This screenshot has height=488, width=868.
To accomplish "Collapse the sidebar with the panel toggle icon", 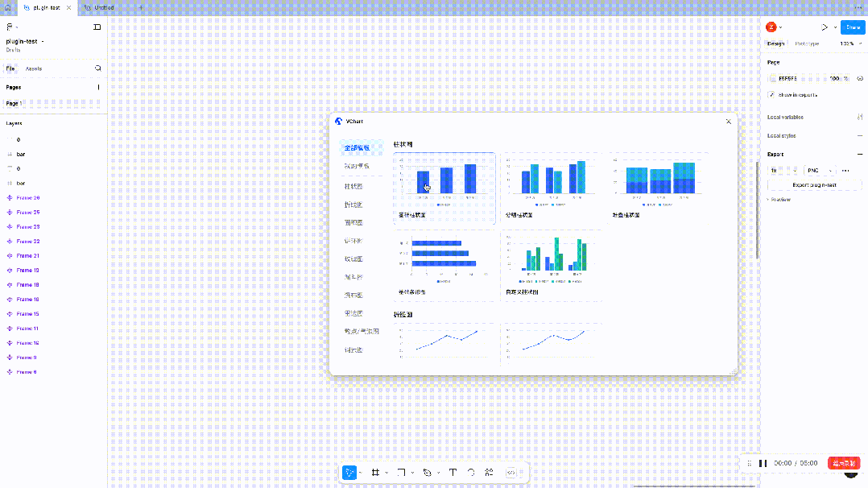I will 97,27.
